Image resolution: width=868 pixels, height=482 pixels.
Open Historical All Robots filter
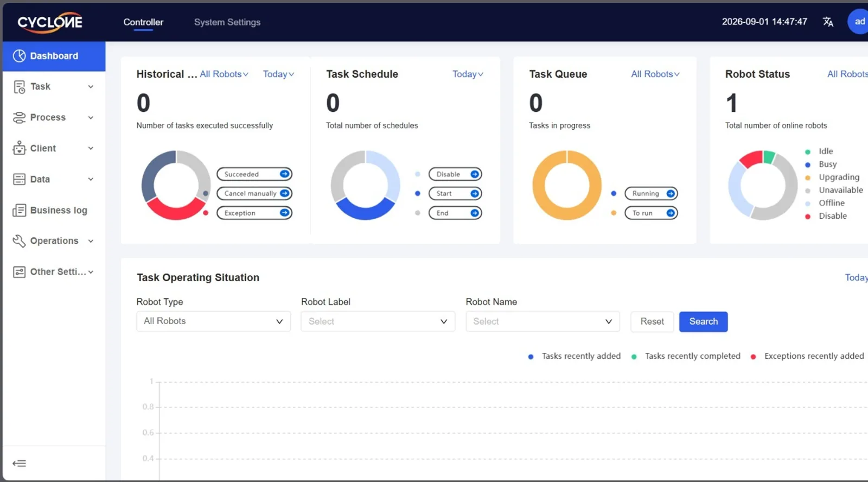click(224, 74)
